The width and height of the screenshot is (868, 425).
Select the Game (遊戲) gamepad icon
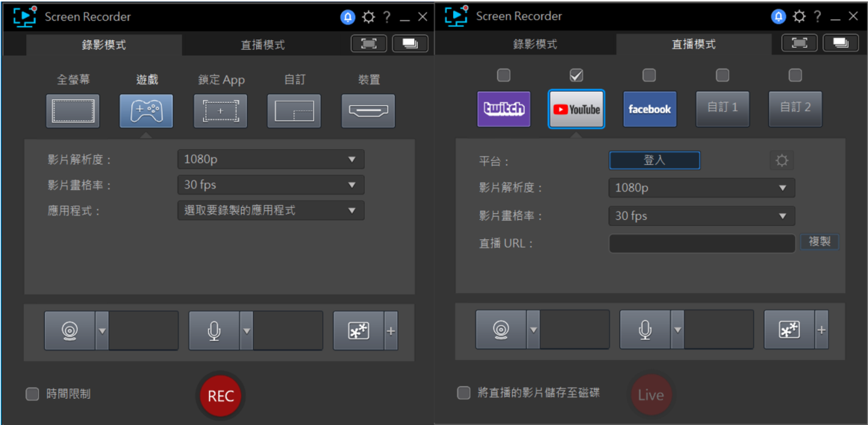tap(146, 111)
